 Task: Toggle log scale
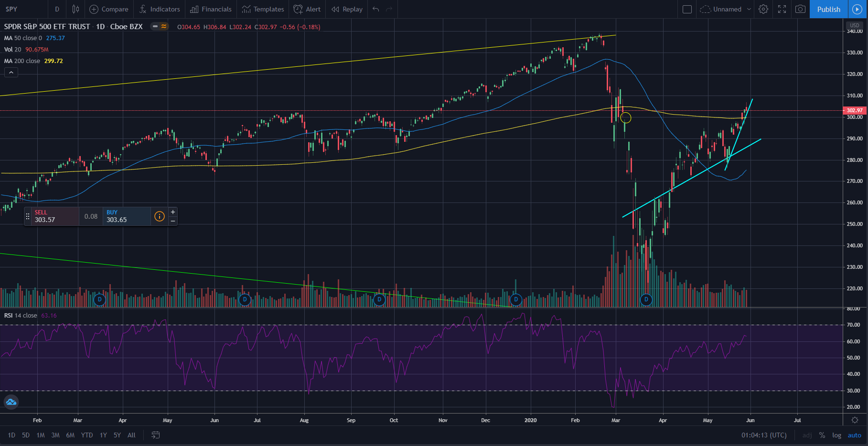pyautogui.click(x=836, y=435)
